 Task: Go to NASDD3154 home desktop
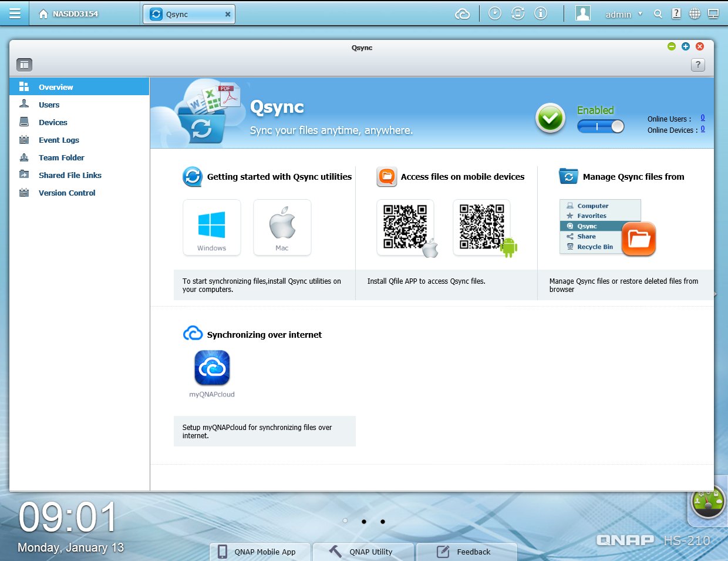pos(68,14)
